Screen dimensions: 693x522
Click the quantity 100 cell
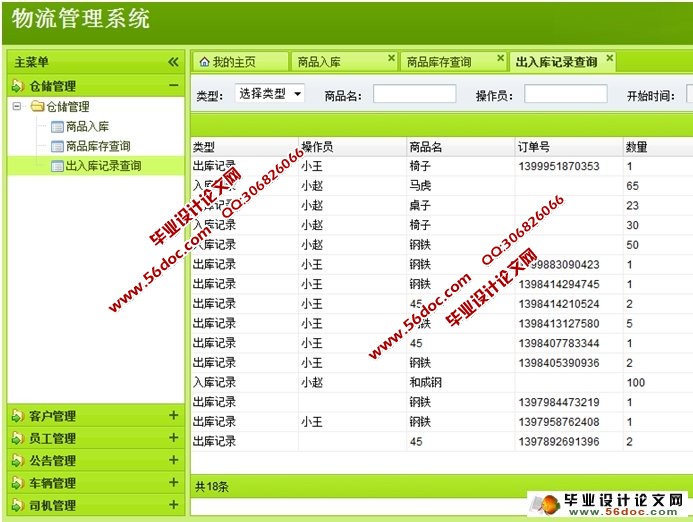pos(636,383)
